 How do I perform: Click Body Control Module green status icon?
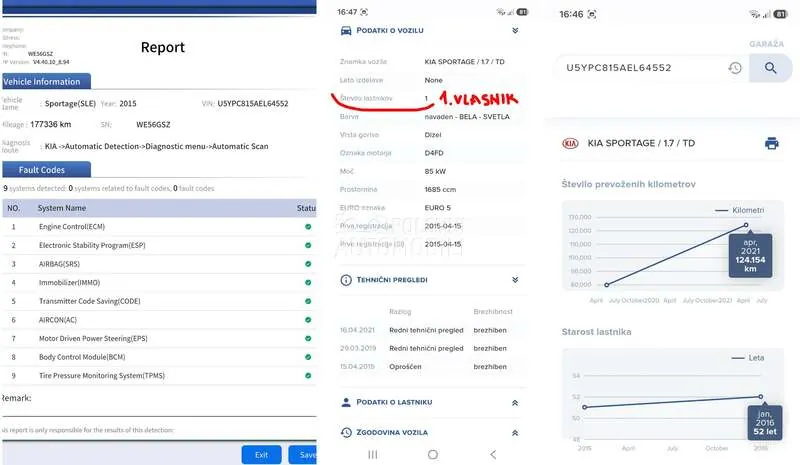click(x=308, y=357)
